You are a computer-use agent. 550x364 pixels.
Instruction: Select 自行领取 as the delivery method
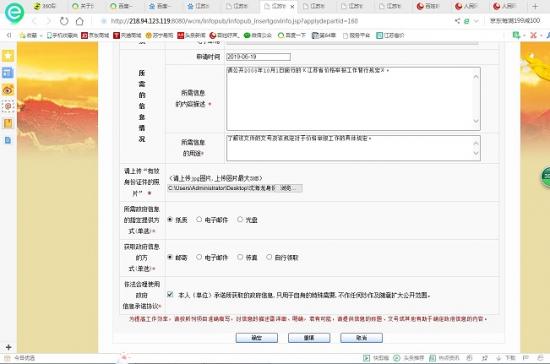pyautogui.click(x=269, y=257)
